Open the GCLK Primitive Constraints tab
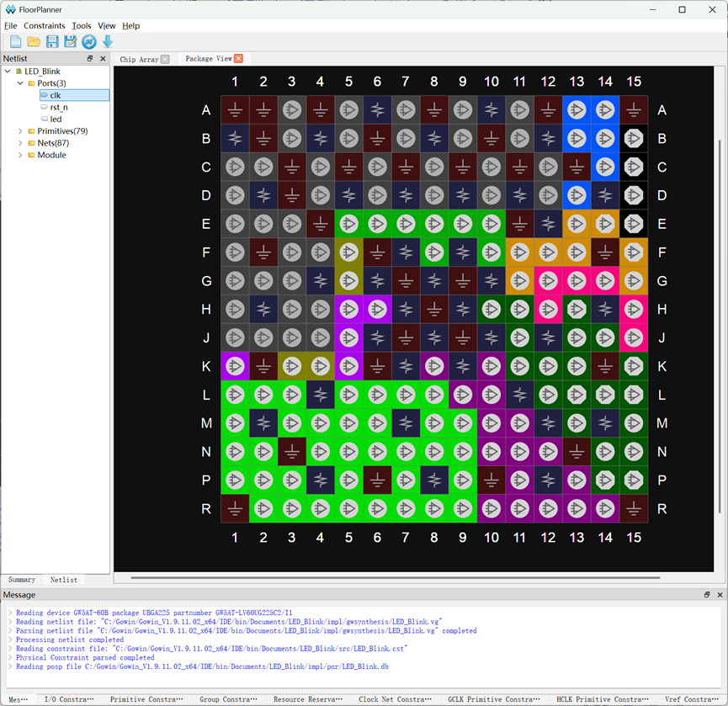728x706 pixels. [x=494, y=699]
